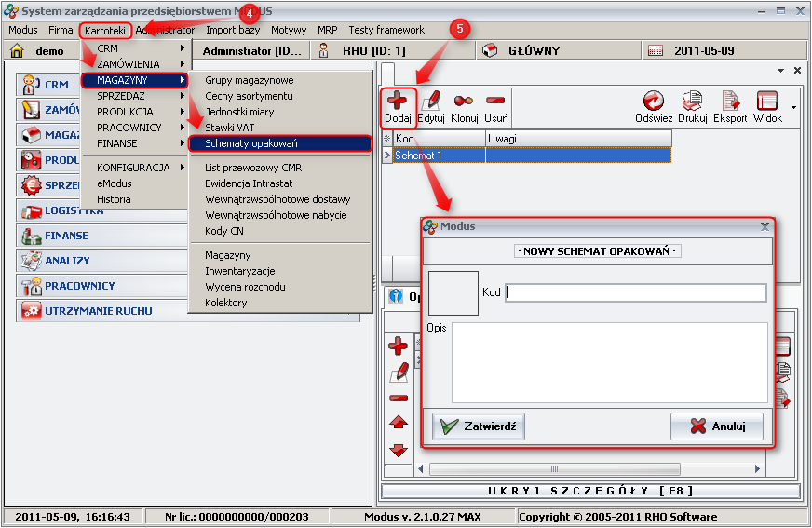This screenshot has width=812, height=528.
Task: Click the details panel edit pencil icon
Action: pyautogui.click(x=399, y=372)
